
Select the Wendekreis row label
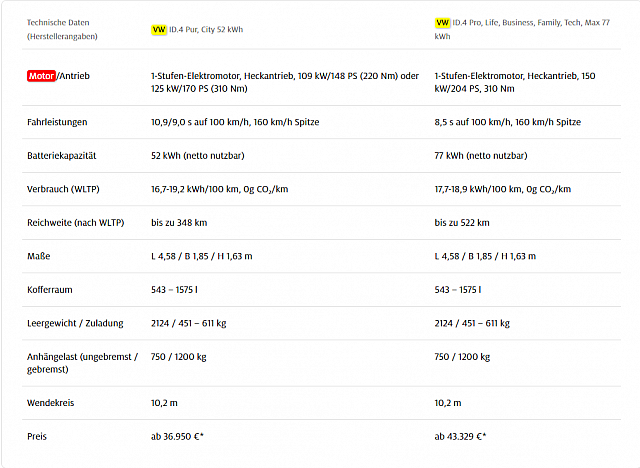tap(51, 402)
